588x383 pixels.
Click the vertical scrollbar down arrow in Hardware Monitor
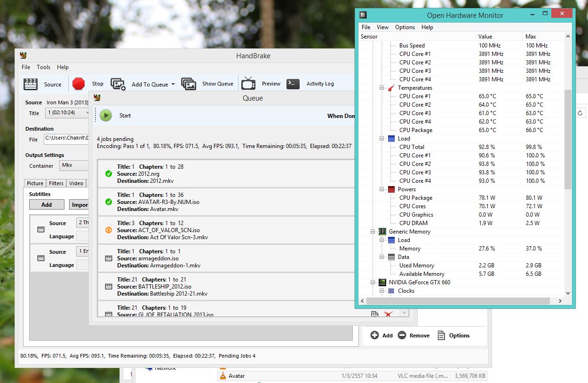(x=568, y=293)
